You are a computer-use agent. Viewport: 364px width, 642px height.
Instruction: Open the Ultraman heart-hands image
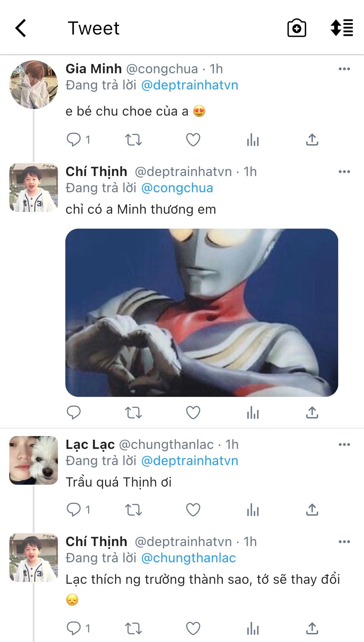pos(202,313)
